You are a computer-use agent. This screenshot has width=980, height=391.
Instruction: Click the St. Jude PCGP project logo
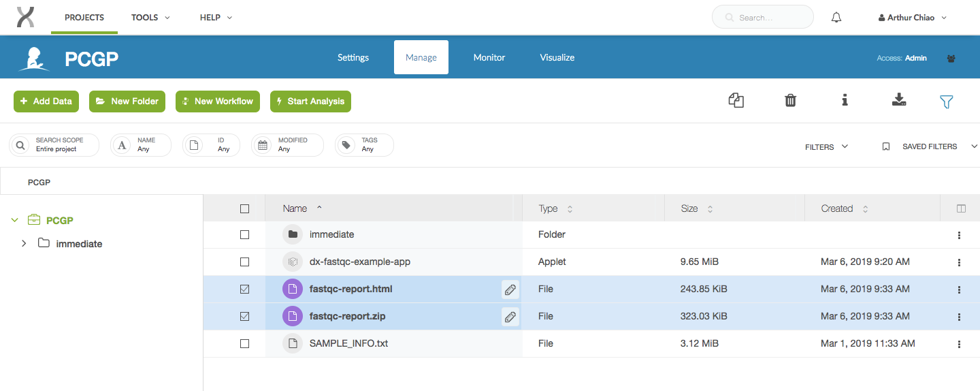(34, 59)
